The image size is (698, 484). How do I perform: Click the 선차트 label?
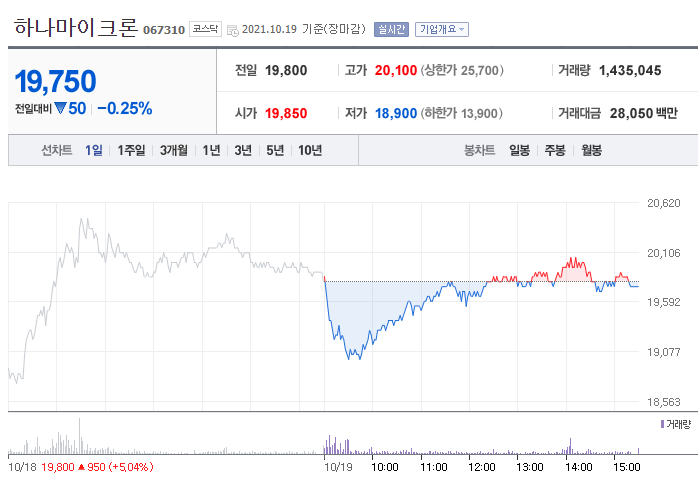(57, 150)
